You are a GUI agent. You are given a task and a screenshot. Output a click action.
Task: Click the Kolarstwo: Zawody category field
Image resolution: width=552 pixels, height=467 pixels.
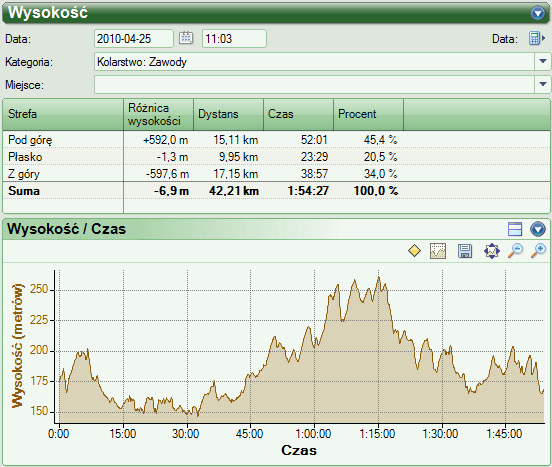(314, 62)
